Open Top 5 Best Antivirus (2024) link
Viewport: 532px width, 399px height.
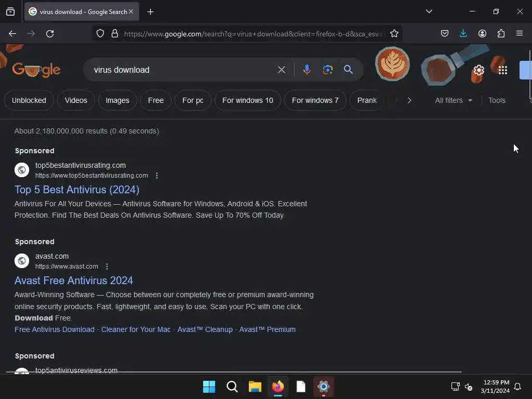(77, 190)
